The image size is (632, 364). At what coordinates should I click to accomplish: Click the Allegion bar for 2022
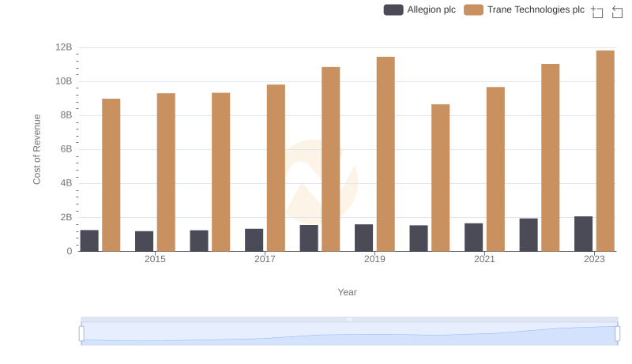click(x=529, y=235)
